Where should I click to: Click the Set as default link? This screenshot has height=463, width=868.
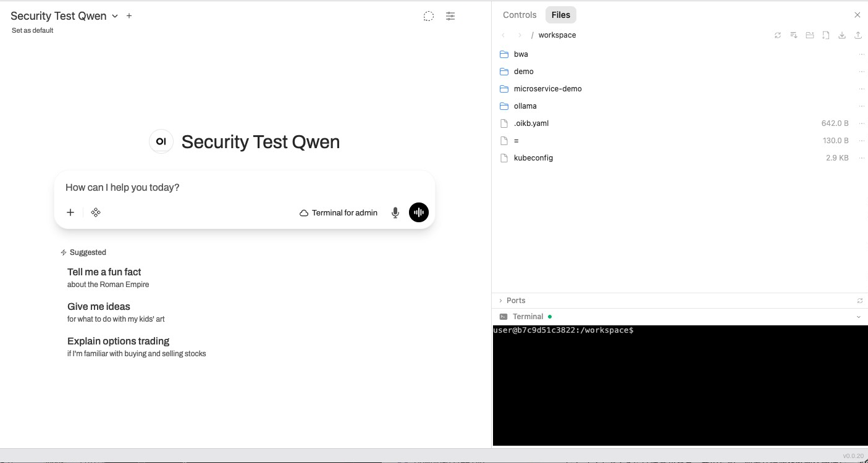[x=33, y=30]
